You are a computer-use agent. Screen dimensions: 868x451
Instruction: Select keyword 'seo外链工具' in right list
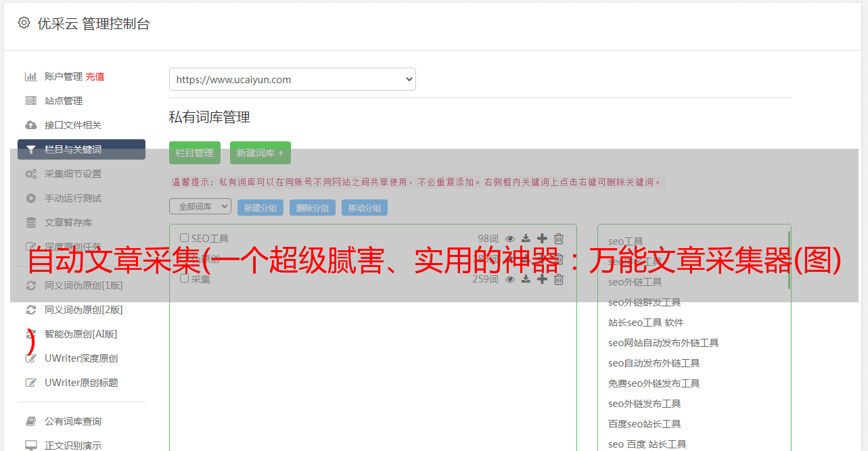tap(635, 282)
